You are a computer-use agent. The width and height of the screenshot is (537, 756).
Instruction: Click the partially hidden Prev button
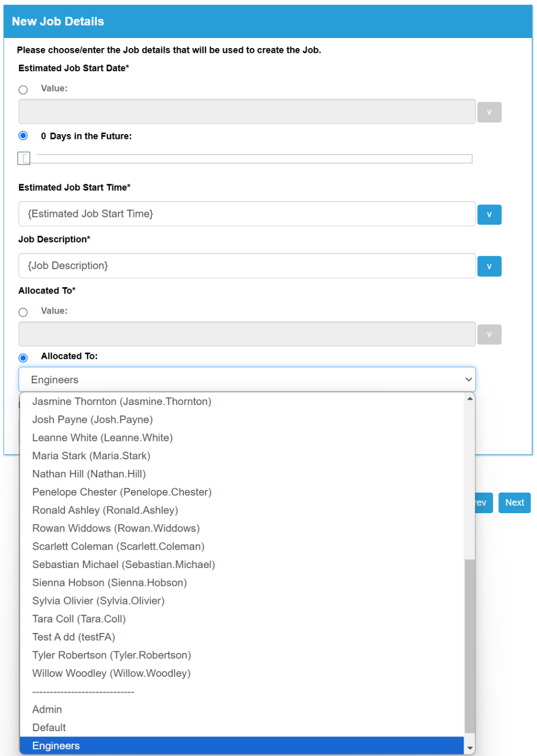tap(484, 503)
